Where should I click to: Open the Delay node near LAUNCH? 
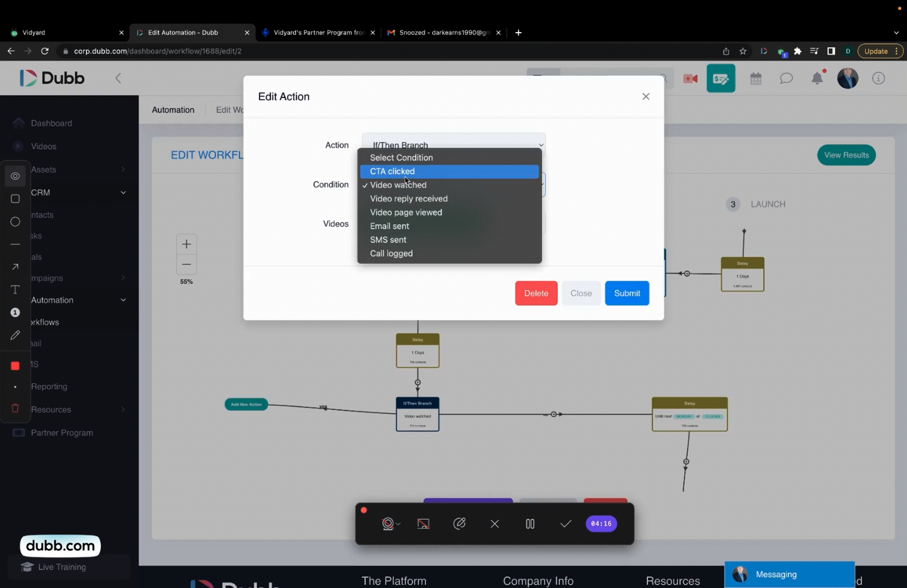743,274
